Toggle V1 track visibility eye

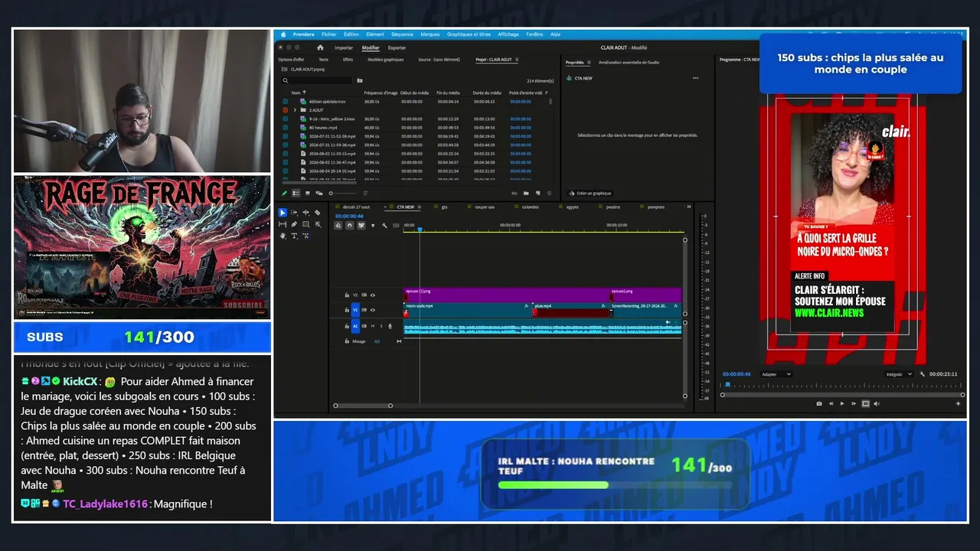click(373, 310)
